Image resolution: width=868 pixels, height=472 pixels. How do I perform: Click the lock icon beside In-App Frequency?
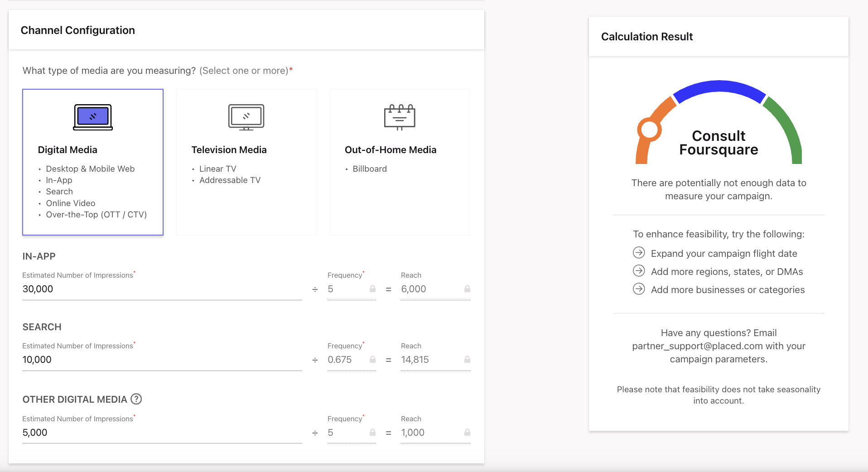(372, 289)
